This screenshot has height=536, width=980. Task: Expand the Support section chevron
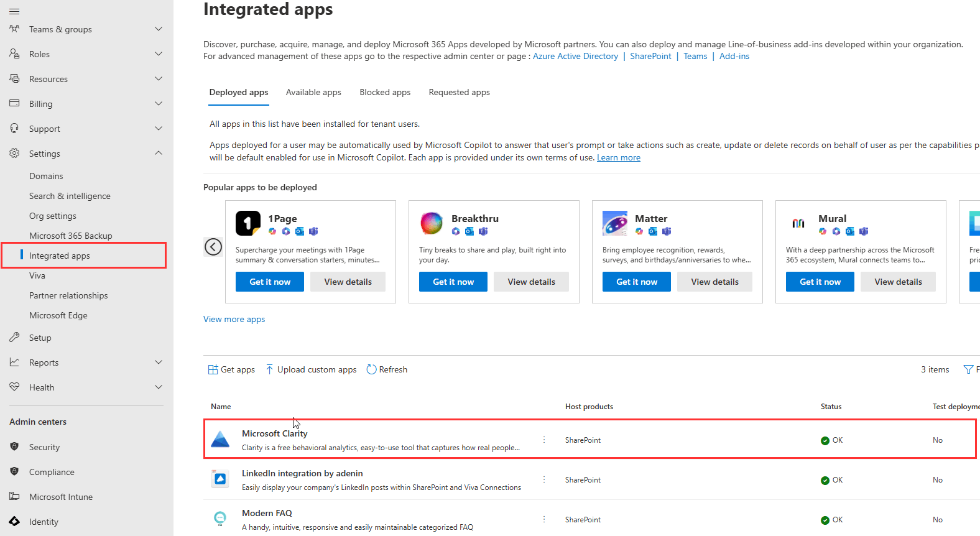pos(159,128)
